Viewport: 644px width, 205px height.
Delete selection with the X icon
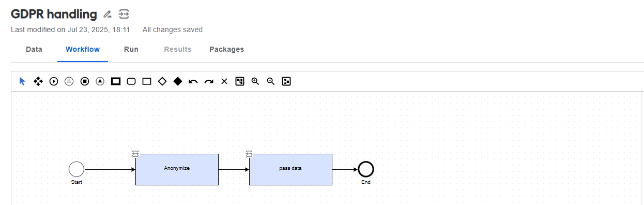224,81
